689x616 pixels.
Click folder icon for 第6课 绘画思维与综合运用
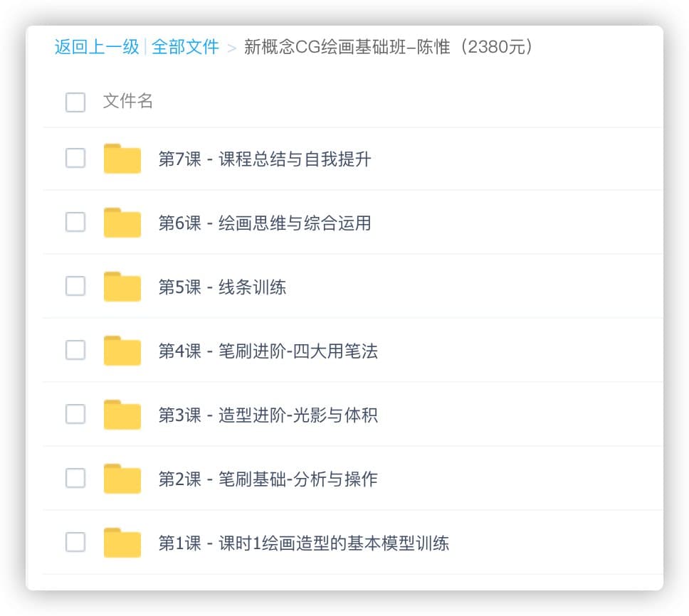122,223
